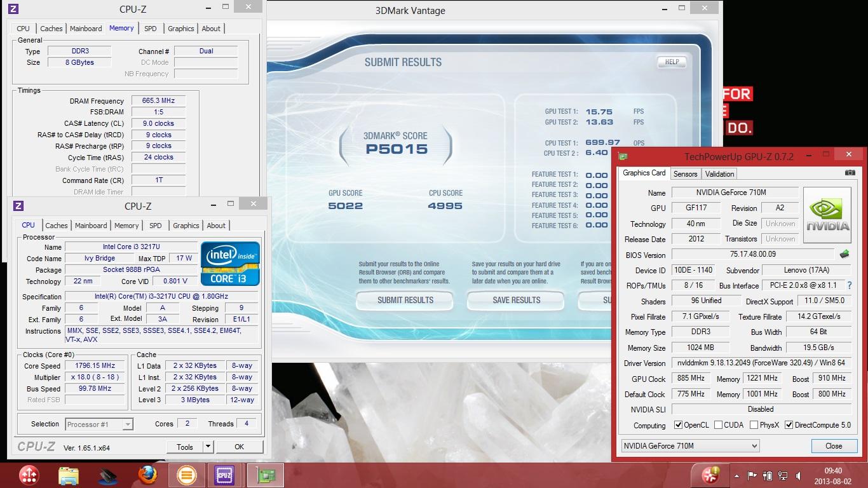Expand the Tools dropdown arrow in CPU-Z
The width and height of the screenshot is (868, 488).
[207, 447]
